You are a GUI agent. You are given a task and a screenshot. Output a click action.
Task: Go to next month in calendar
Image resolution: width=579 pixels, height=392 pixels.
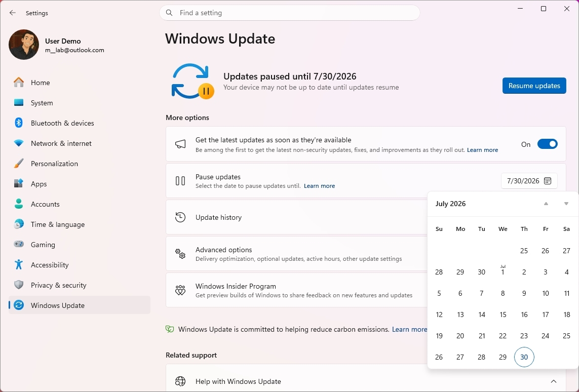(566, 204)
